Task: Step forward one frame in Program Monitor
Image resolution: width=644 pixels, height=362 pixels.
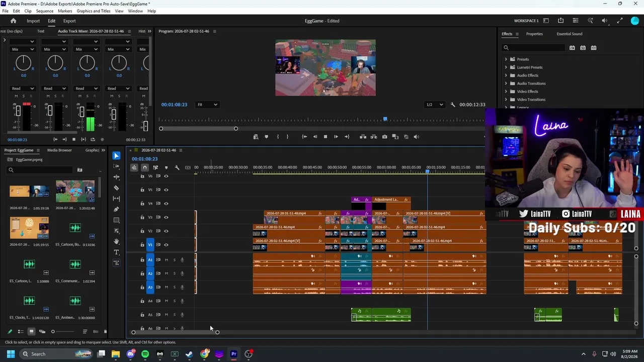Action: tap(336, 137)
